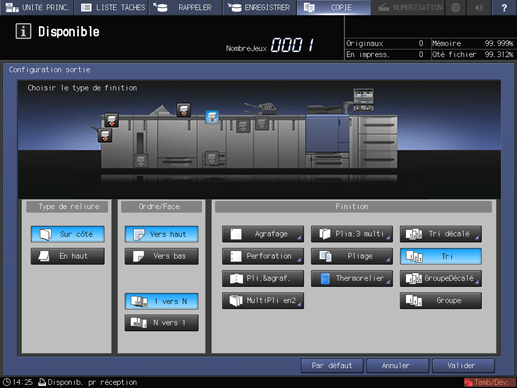Viewport: 517px width, 388px height.
Task: Click the clock icon in status bar
Action: (7, 382)
